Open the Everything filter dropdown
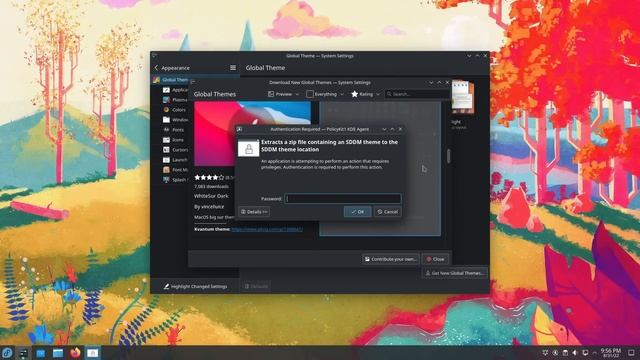The height and width of the screenshot is (360, 640). (x=325, y=94)
